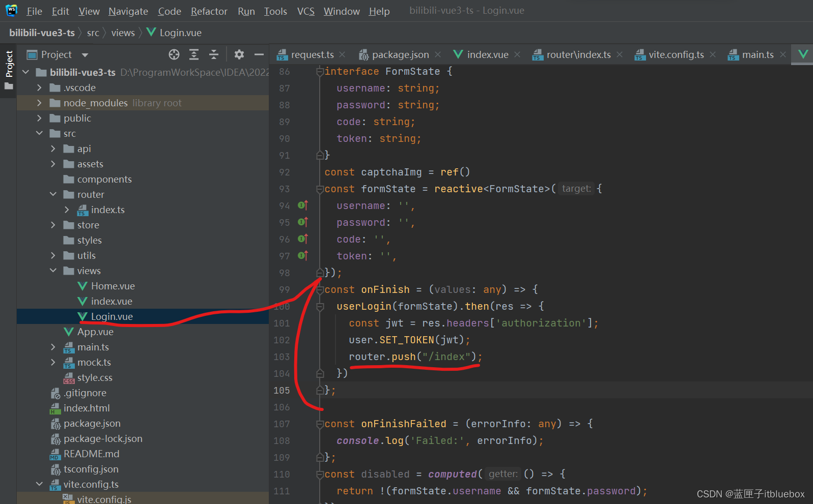The image size is (813, 504).
Task: Click implements gutter icon on line 94
Action: 302,205
